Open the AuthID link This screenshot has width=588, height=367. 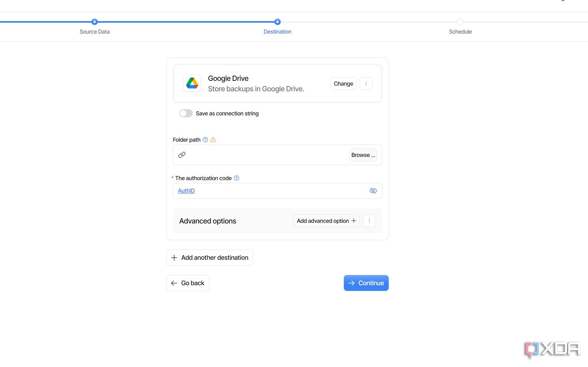click(x=186, y=191)
